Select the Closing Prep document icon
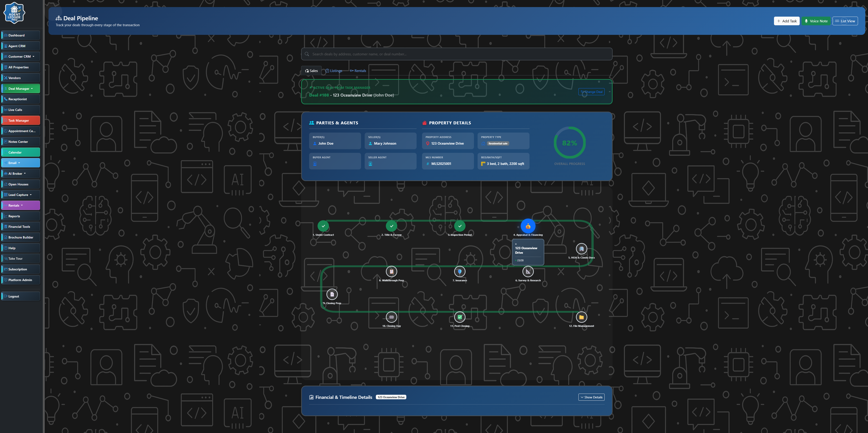 tap(332, 295)
